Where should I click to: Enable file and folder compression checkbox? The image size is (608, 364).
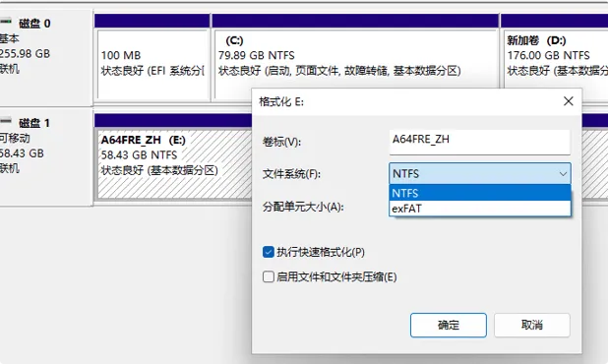(268, 276)
